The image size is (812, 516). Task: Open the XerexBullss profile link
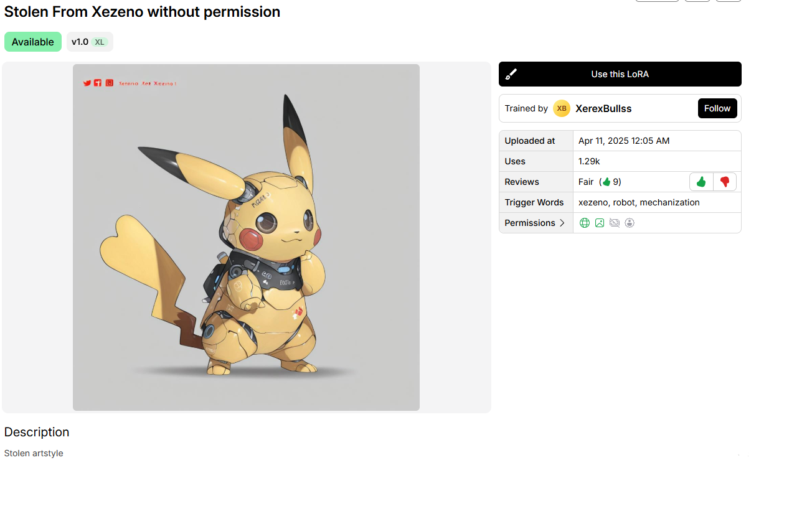point(603,108)
